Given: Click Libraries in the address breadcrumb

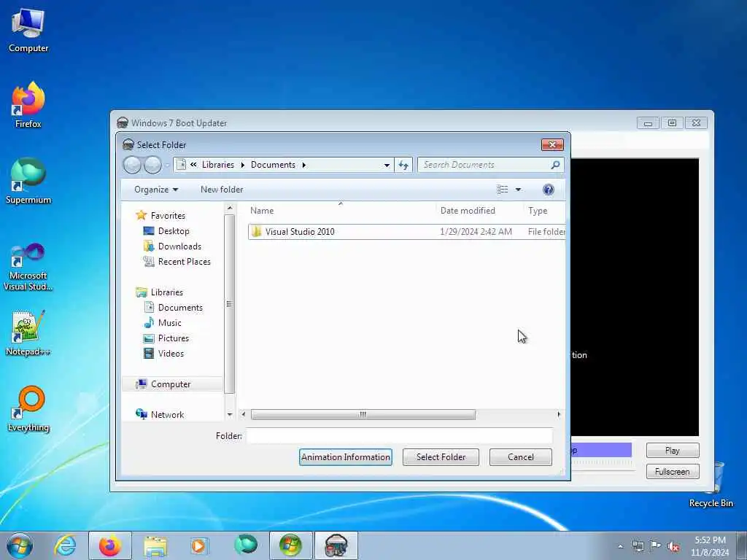Looking at the screenshot, I should (x=217, y=165).
